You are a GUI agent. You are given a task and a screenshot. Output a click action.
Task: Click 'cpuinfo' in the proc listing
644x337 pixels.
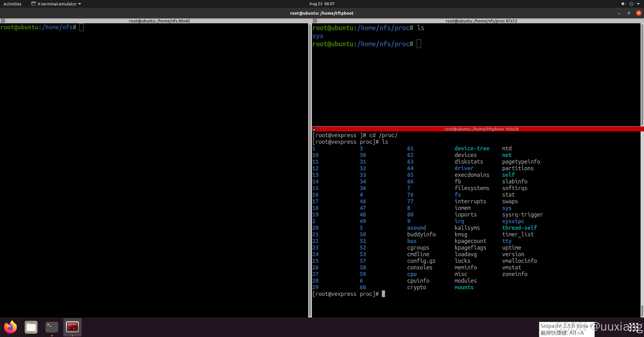tap(418, 281)
